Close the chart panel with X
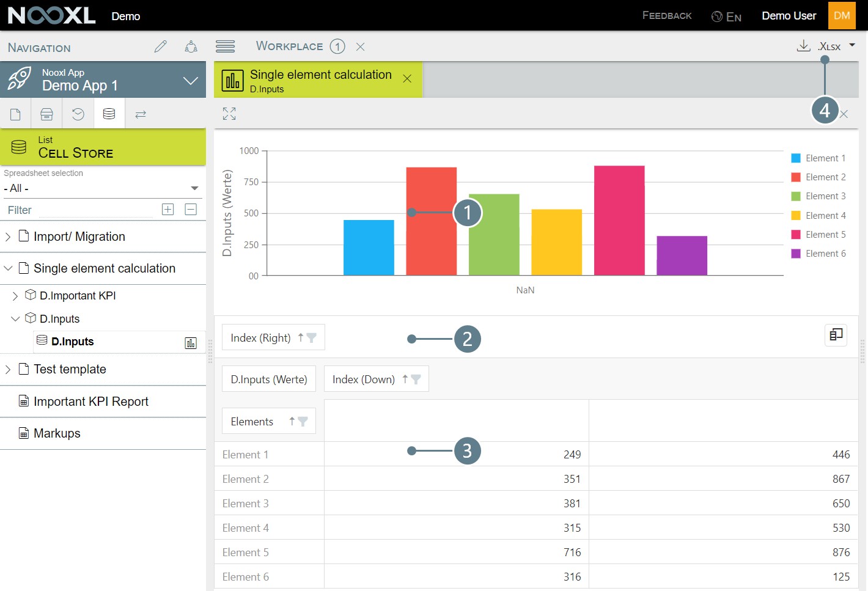 (x=844, y=114)
